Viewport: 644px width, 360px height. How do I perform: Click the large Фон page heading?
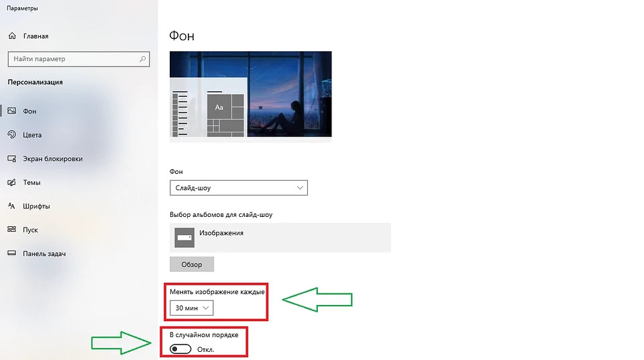(x=182, y=36)
